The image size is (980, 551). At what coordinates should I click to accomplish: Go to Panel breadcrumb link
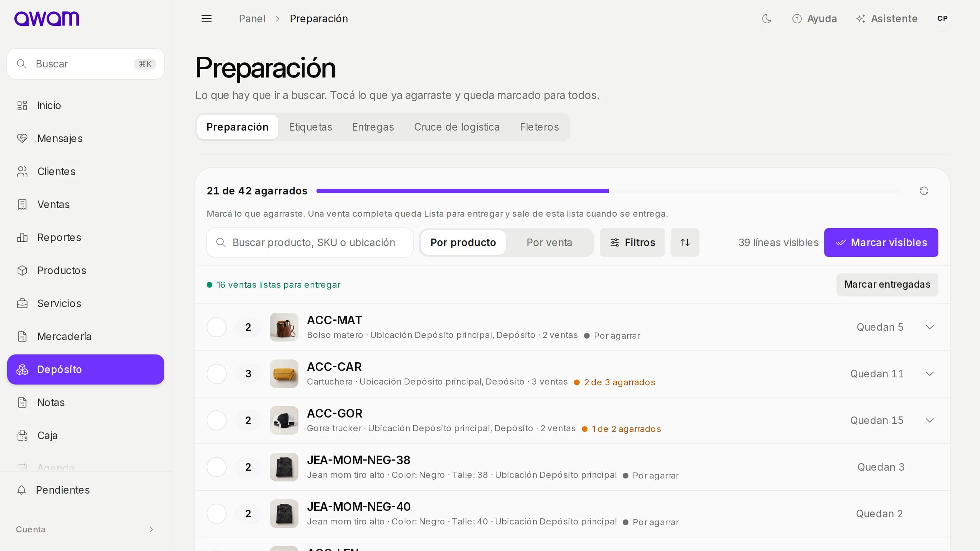coord(252,19)
